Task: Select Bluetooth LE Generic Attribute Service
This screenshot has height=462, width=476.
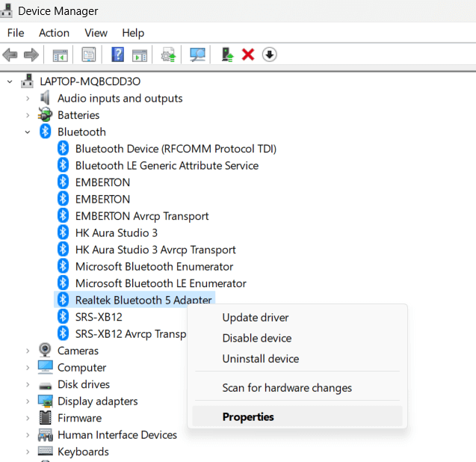Action: [167, 165]
